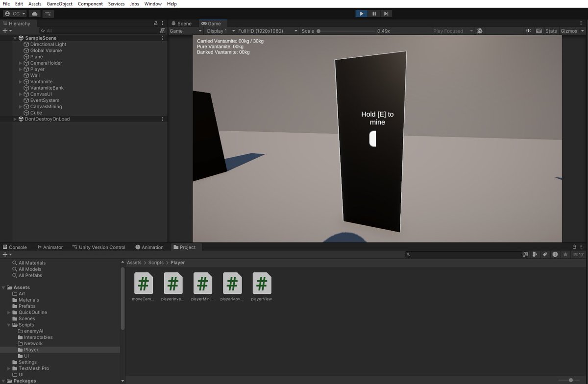Open search window icon in Hierarchy
This screenshot has width=588, height=384.
(163, 30)
